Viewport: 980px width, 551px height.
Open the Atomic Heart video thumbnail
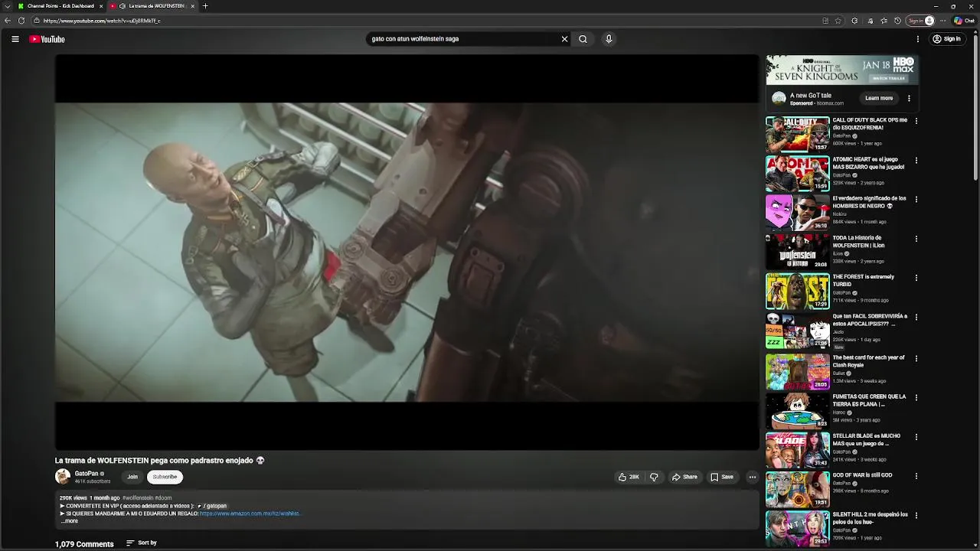[798, 174]
